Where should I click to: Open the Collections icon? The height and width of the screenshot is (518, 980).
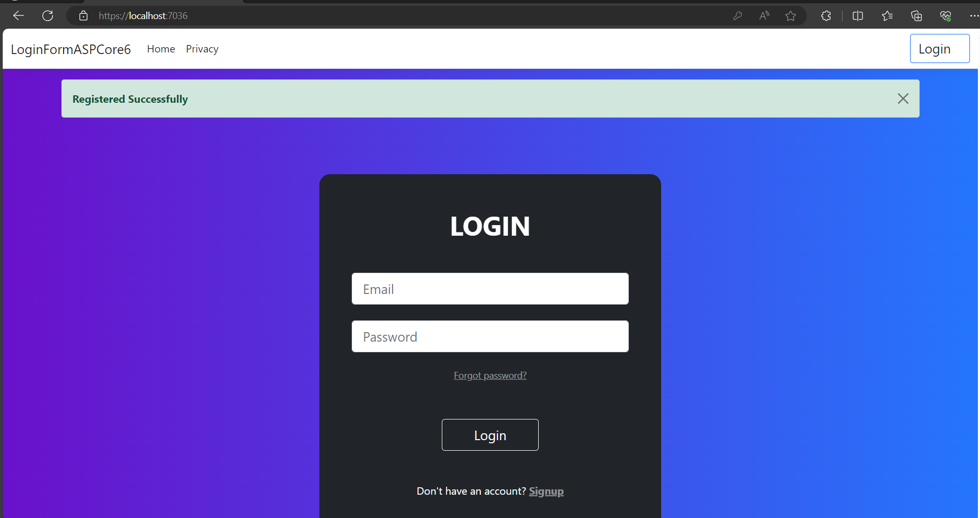916,16
